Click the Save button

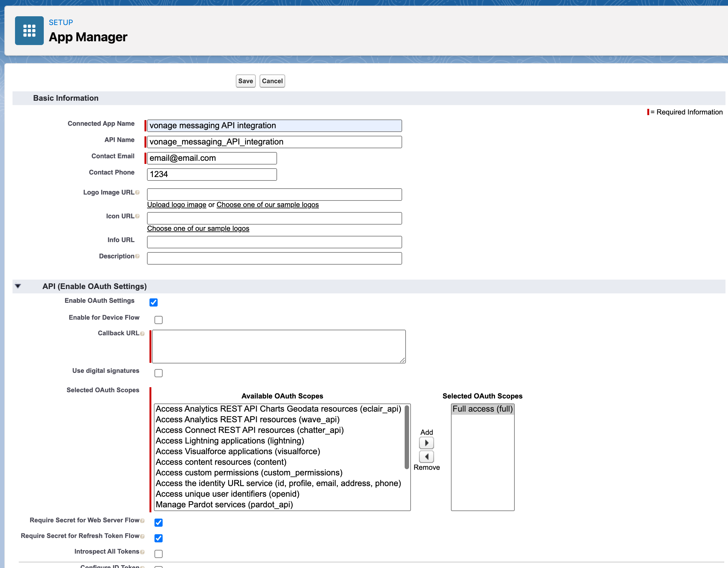246,81
